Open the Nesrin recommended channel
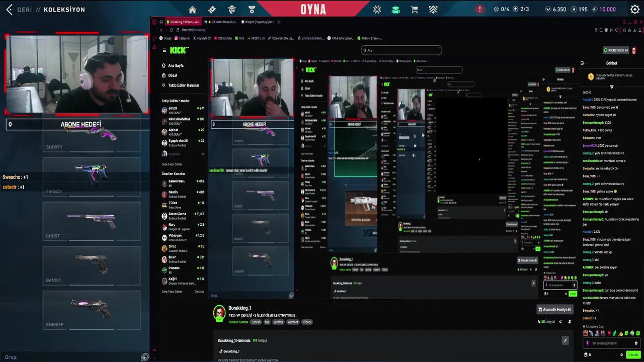This screenshot has height=362, width=644. [183, 194]
